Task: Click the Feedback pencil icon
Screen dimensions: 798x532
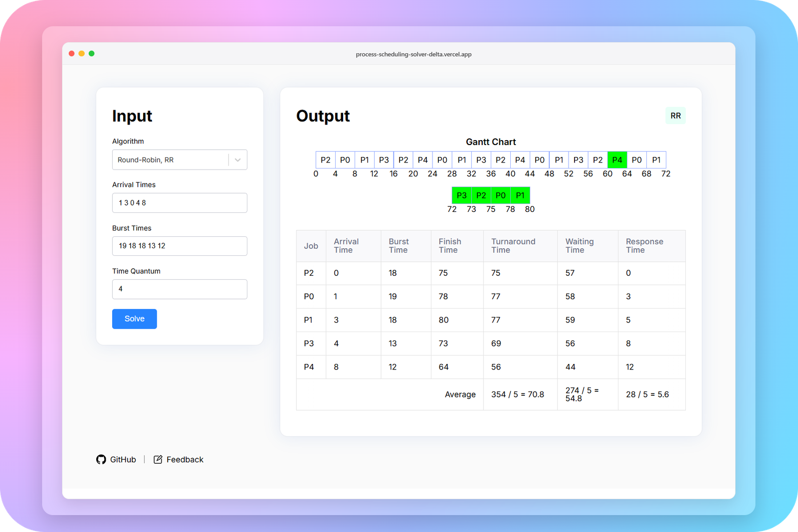Action: [158, 459]
